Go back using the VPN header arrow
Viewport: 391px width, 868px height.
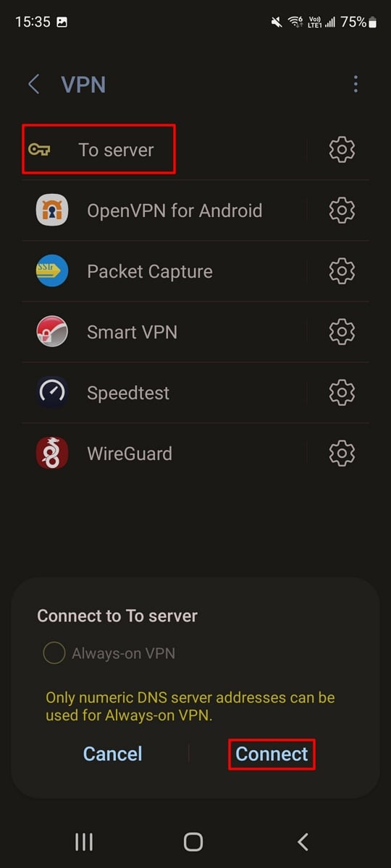click(x=33, y=84)
